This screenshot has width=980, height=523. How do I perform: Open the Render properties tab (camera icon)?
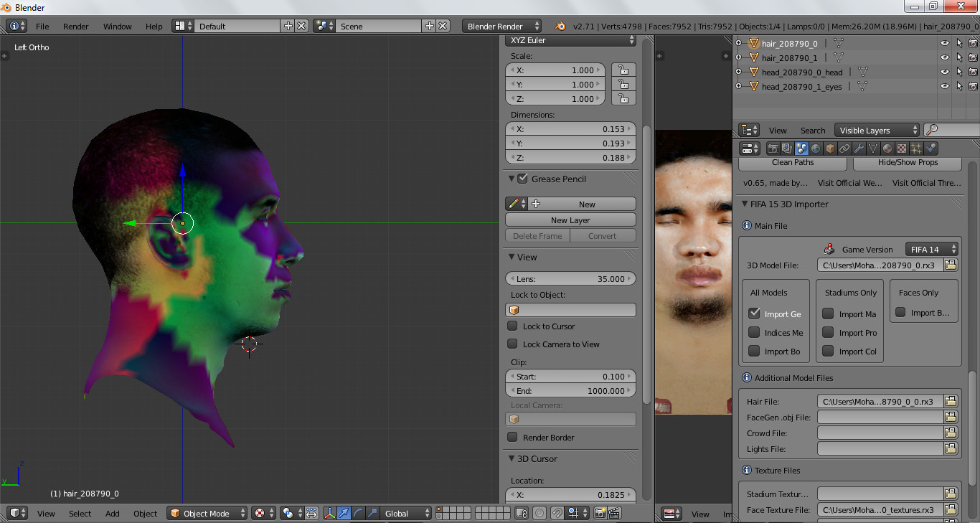click(x=773, y=149)
